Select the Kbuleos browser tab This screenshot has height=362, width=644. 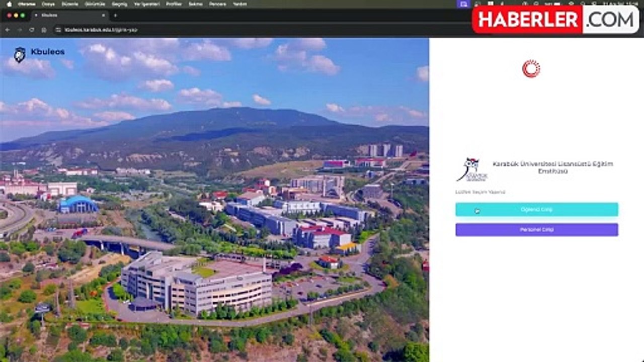point(70,16)
